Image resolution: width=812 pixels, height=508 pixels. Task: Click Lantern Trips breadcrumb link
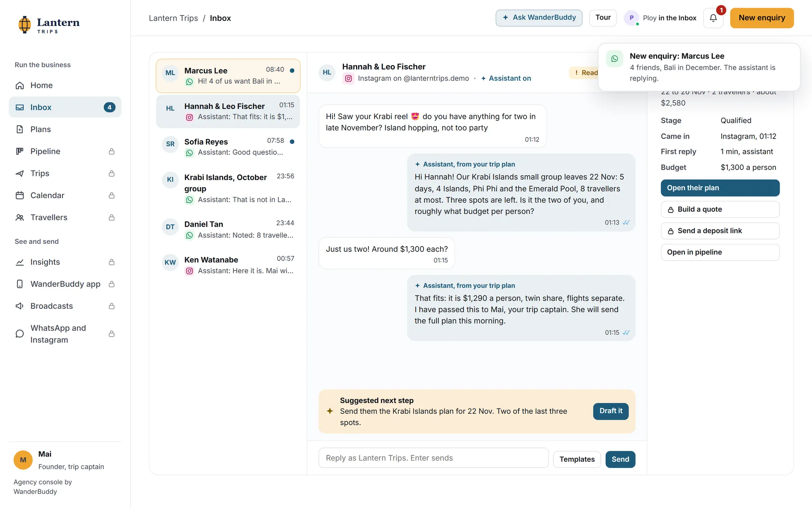173,18
